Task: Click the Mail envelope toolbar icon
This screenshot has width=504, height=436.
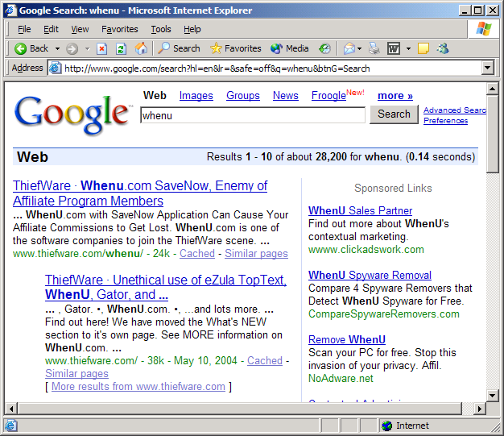Action: 349,48
